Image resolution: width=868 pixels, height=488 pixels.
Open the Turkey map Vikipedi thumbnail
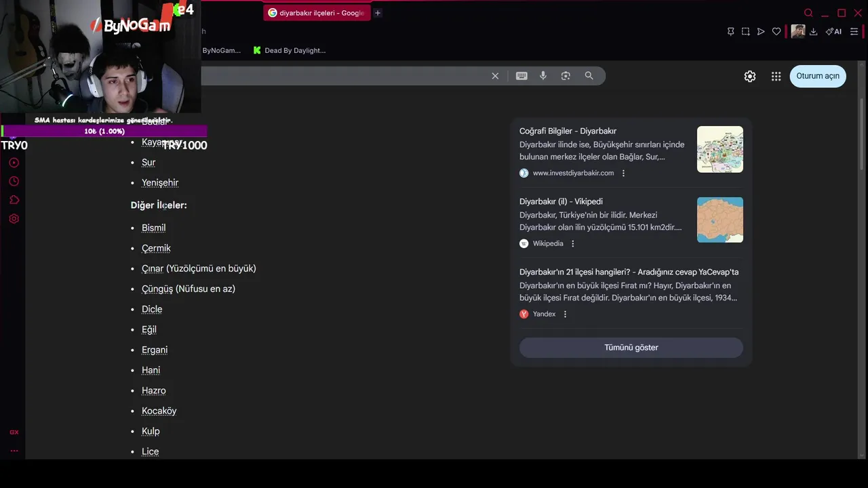click(720, 220)
